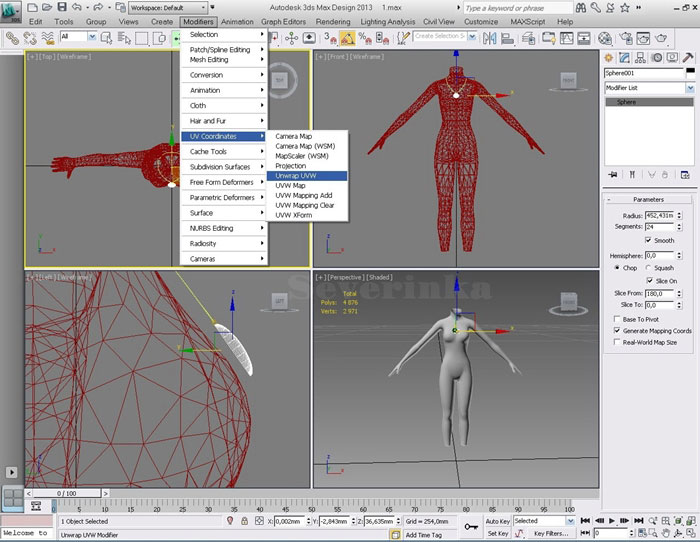Click the Select Object tool icon
Screen dimensions: 700x542
click(106, 38)
